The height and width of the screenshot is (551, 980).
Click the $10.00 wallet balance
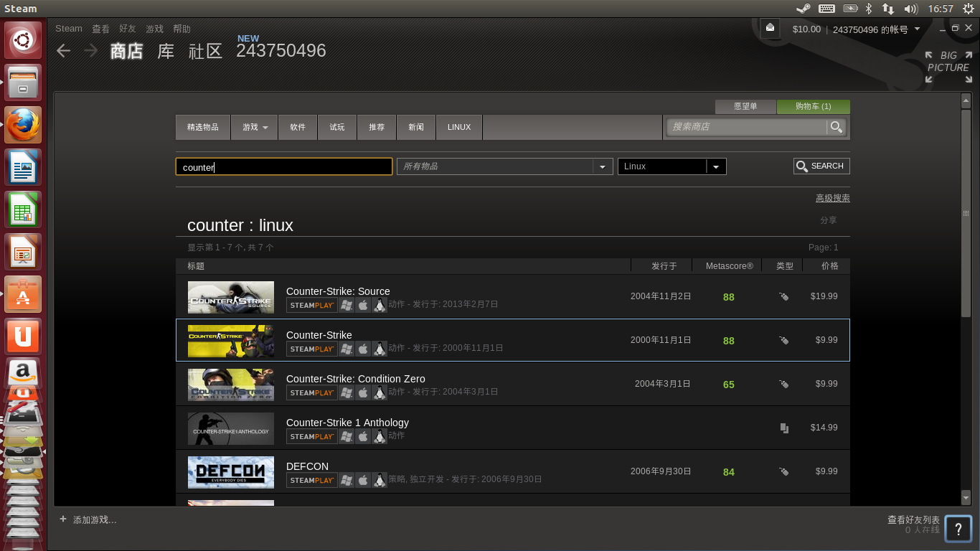[x=806, y=29]
